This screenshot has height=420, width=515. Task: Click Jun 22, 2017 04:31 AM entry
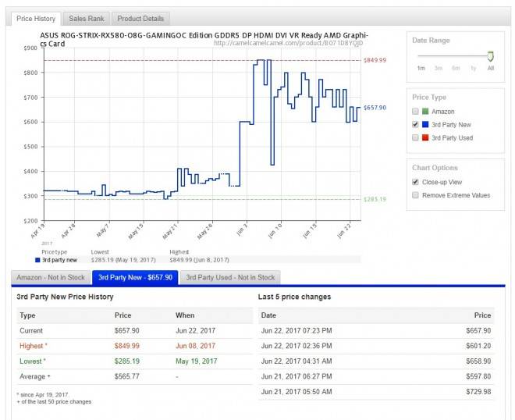[x=297, y=361]
